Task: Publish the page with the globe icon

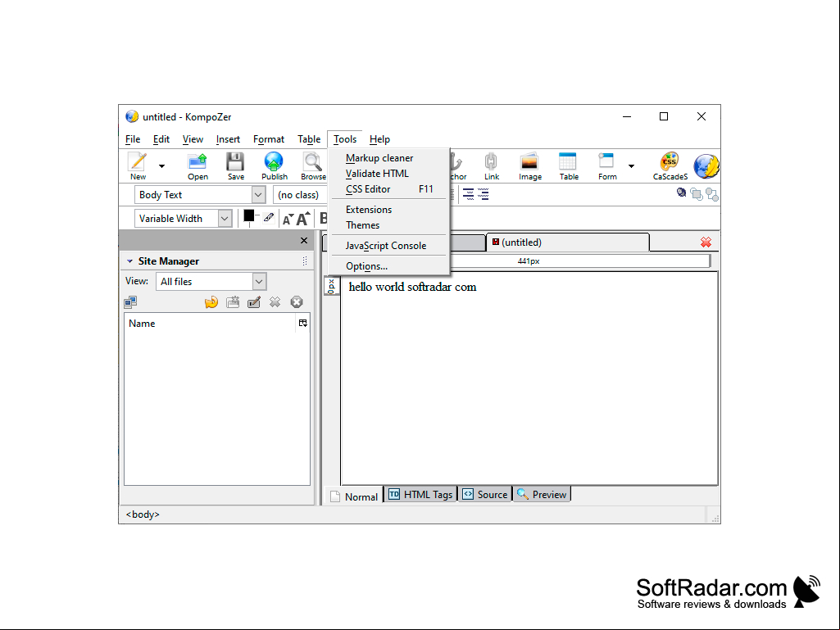Action: point(275,166)
